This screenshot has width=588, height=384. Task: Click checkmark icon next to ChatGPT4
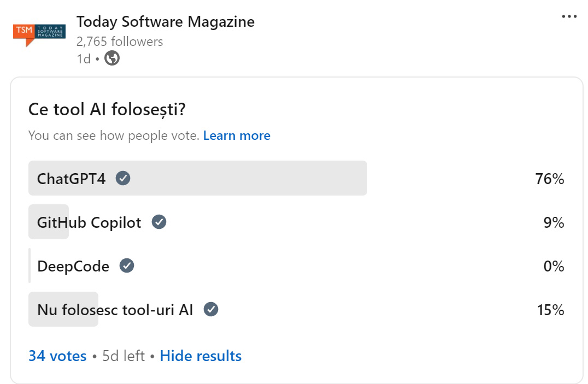(x=123, y=178)
